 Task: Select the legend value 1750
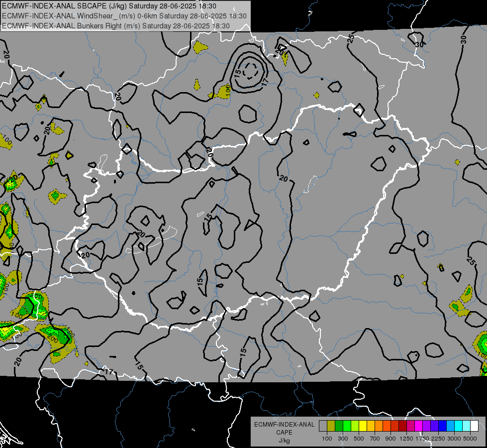(x=422, y=439)
